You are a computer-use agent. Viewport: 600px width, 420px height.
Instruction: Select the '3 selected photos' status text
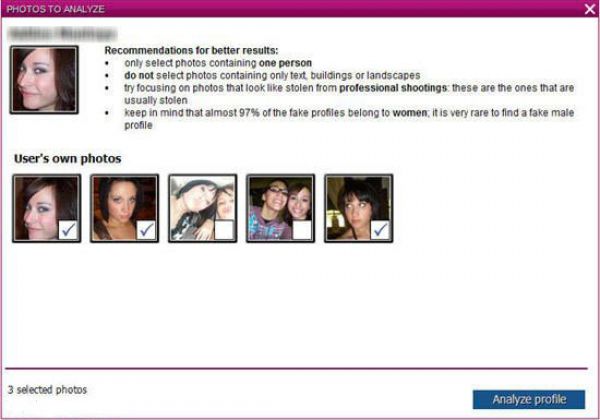(47, 390)
